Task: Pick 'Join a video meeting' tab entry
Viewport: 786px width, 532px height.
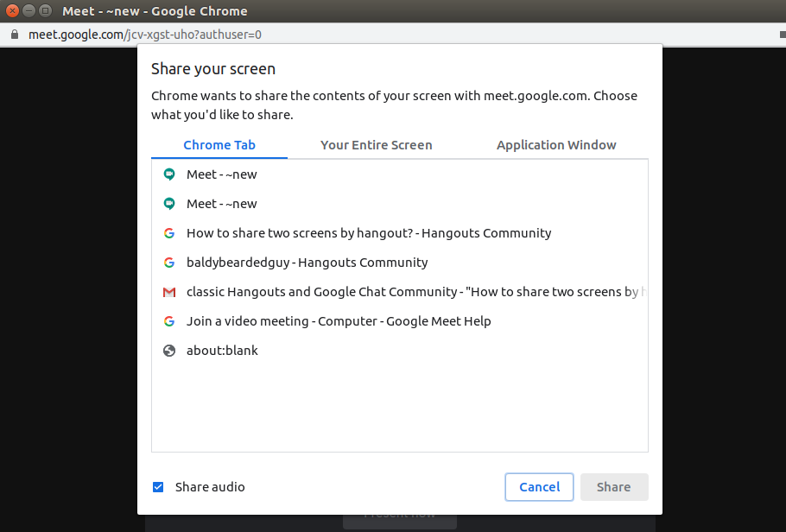Action: [x=339, y=321]
